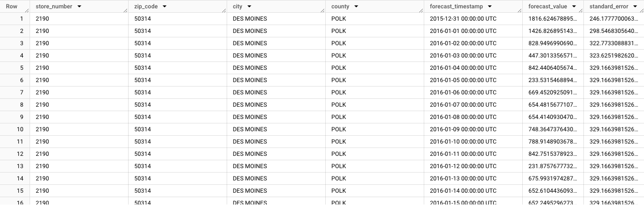Expand the city column sort menu arrow
Image resolution: width=644 pixels, height=206 pixels.
249,6
